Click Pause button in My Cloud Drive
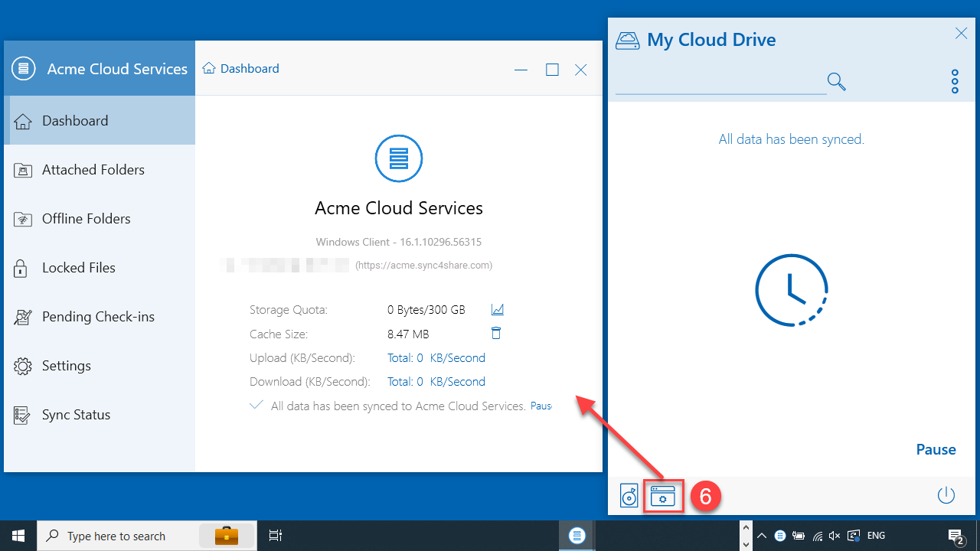 (936, 450)
